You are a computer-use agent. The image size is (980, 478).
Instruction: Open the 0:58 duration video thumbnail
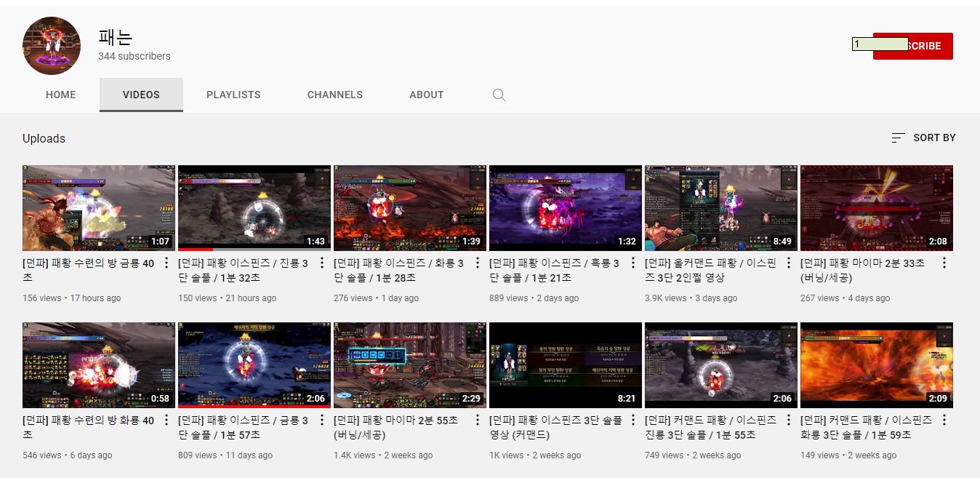[99, 365]
